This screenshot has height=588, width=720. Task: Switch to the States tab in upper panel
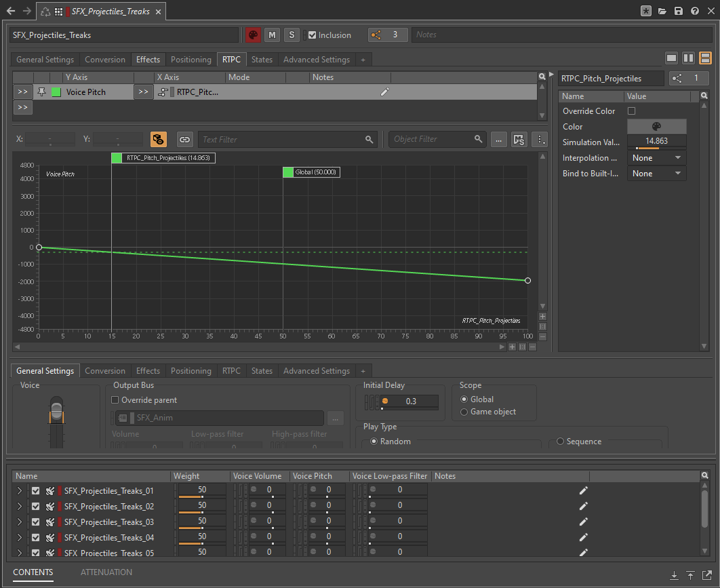(262, 60)
